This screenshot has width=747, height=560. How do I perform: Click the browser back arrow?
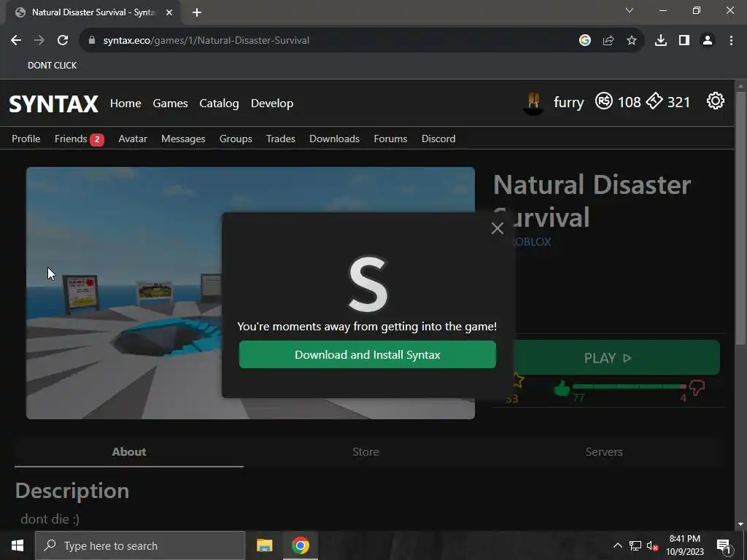(x=16, y=41)
